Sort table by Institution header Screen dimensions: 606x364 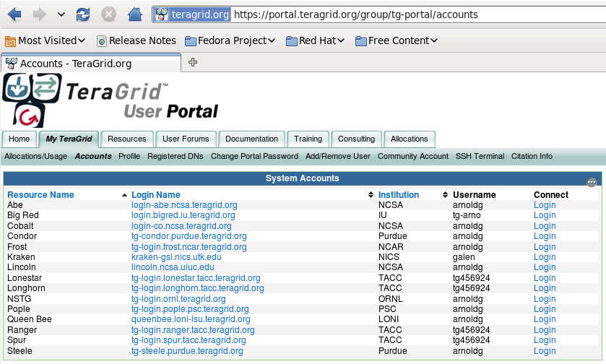coord(399,195)
